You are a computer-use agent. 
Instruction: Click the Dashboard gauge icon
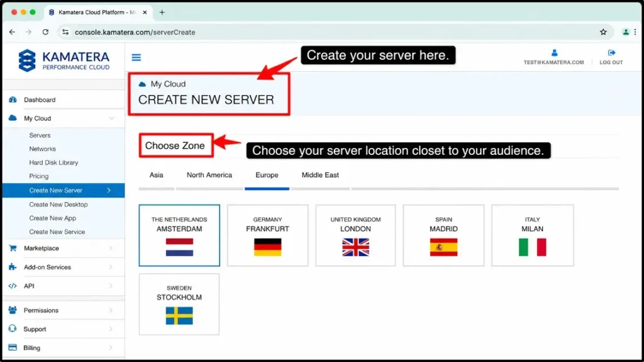(x=13, y=99)
